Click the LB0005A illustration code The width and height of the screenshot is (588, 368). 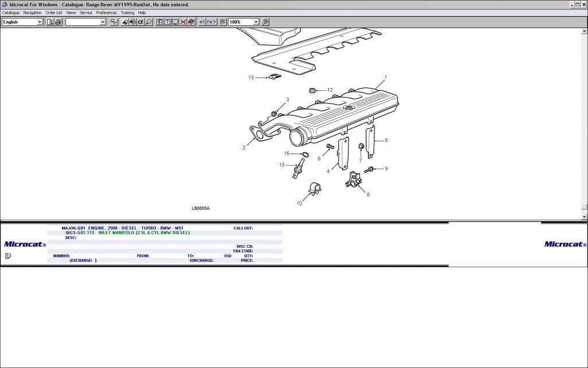point(200,208)
